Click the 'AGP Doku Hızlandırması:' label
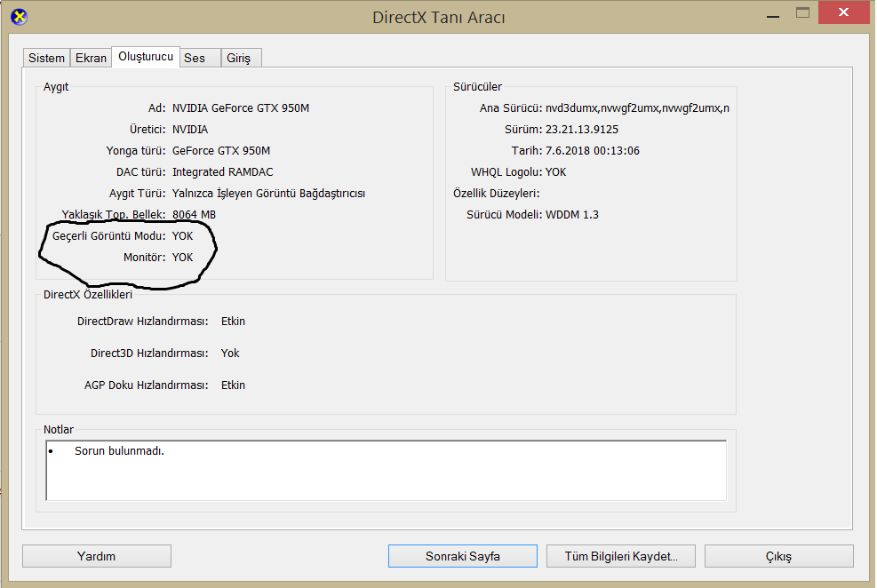Viewport: 877px width, 588px height. point(146,385)
